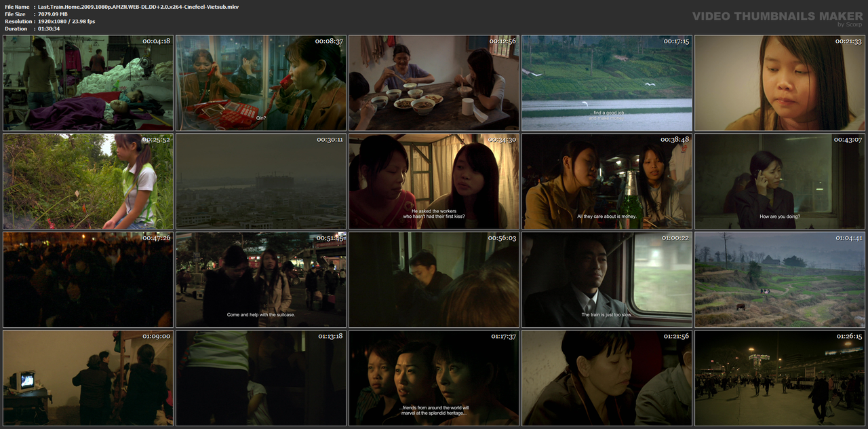This screenshot has height=429, width=868.
Task: Select the 01:09:00 thumbnail with small television
Action: coord(88,378)
